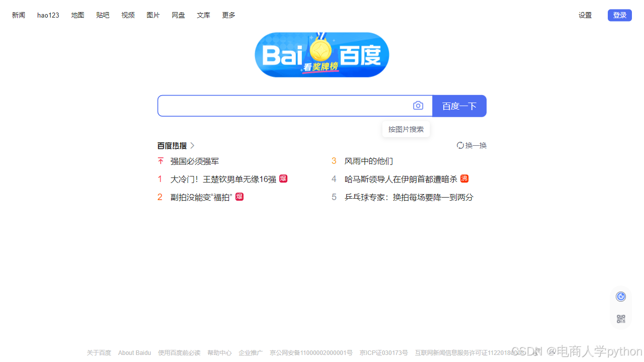Viewport: 644px width, 362px height.
Task: Open hot search 风雨中的他们
Action: 369,161
